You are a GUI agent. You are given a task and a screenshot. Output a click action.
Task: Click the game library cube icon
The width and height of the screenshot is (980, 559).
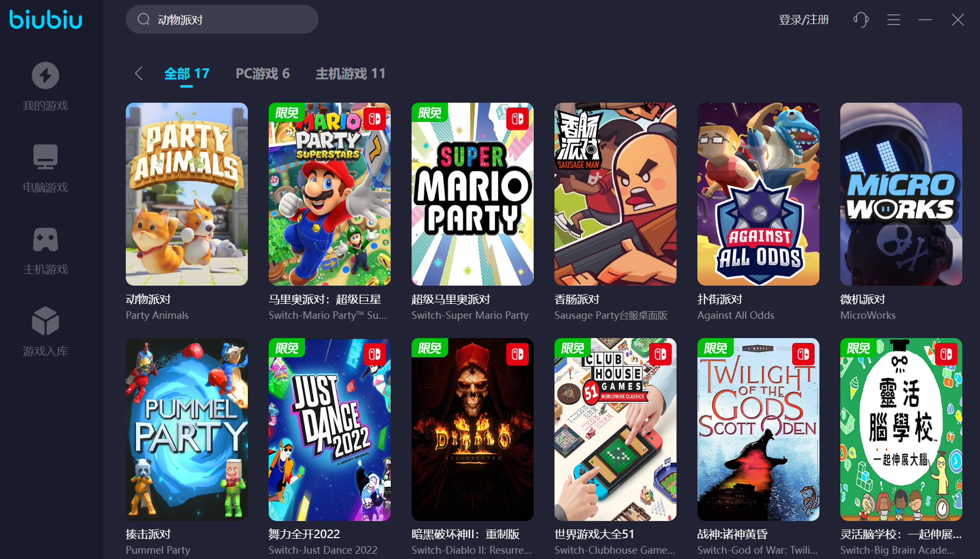tap(45, 320)
